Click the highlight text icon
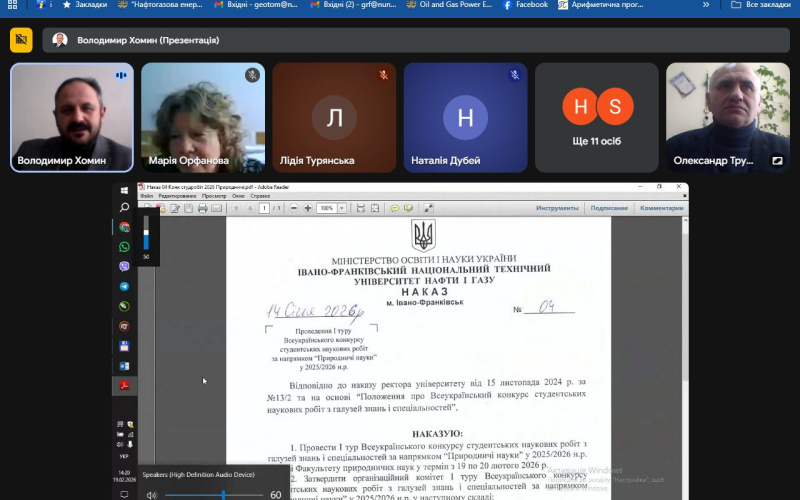This screenshot has width=800, height=500. click(x=408, y=208)
